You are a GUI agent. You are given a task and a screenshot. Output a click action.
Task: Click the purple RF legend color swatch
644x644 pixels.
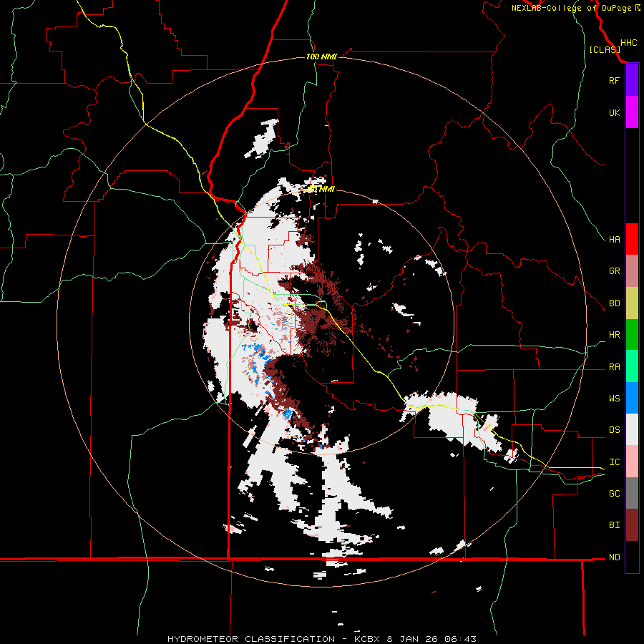pyautogui.click(x=632, y=80)
